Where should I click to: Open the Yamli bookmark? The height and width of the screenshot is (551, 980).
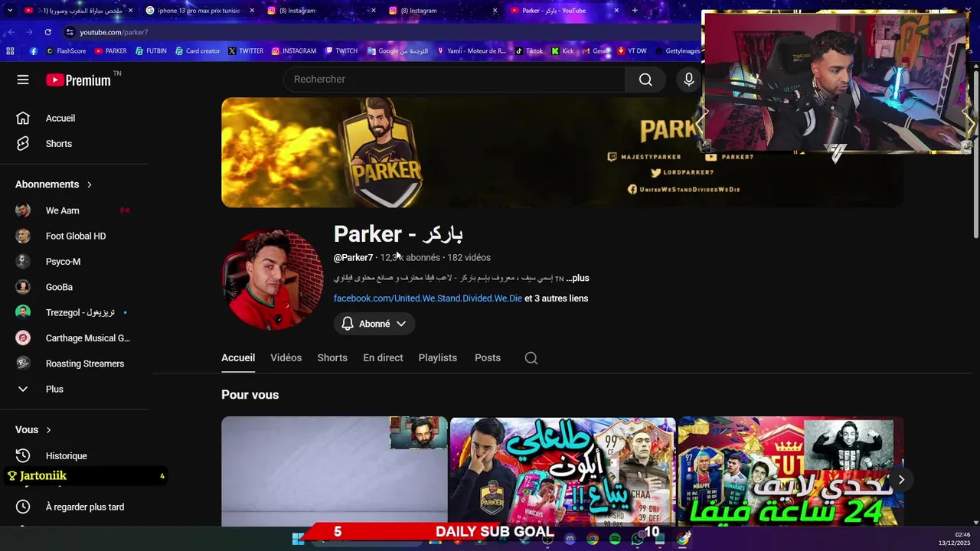pyautogui.click(x=471, y=51)
